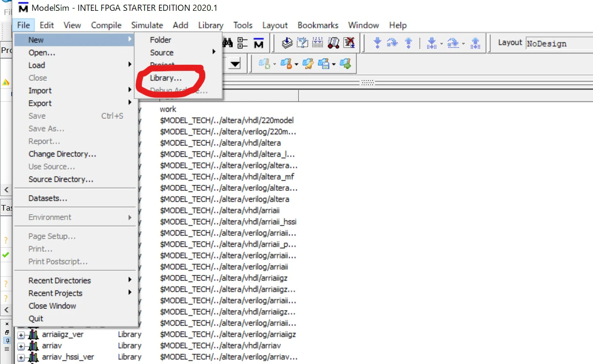The width and height of the screenshot is (593, 364).
Task: Click the Step Into Current instance icon
Action: (431, 43)
